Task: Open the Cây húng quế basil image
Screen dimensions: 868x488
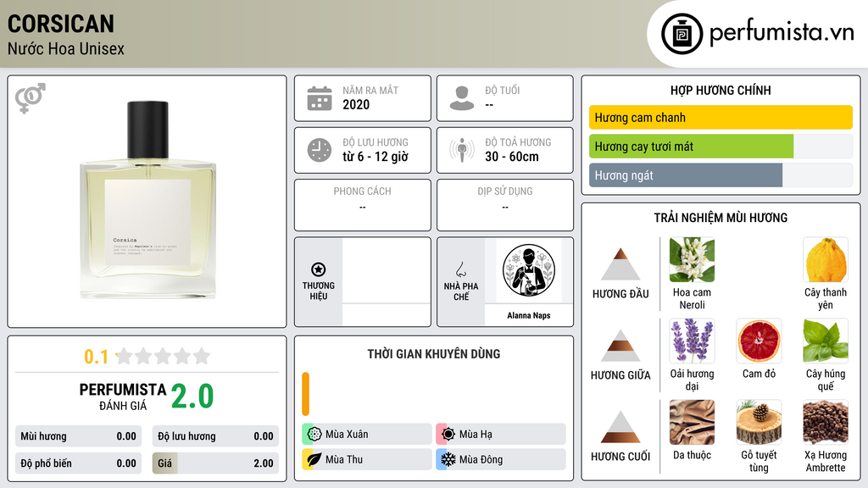Action: coord(826,341)
